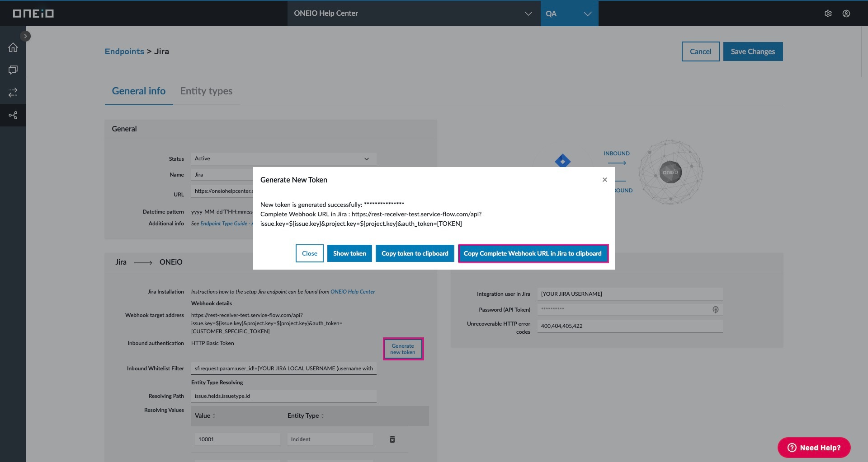Open settings gear icon in top bar

coord(828,14)
